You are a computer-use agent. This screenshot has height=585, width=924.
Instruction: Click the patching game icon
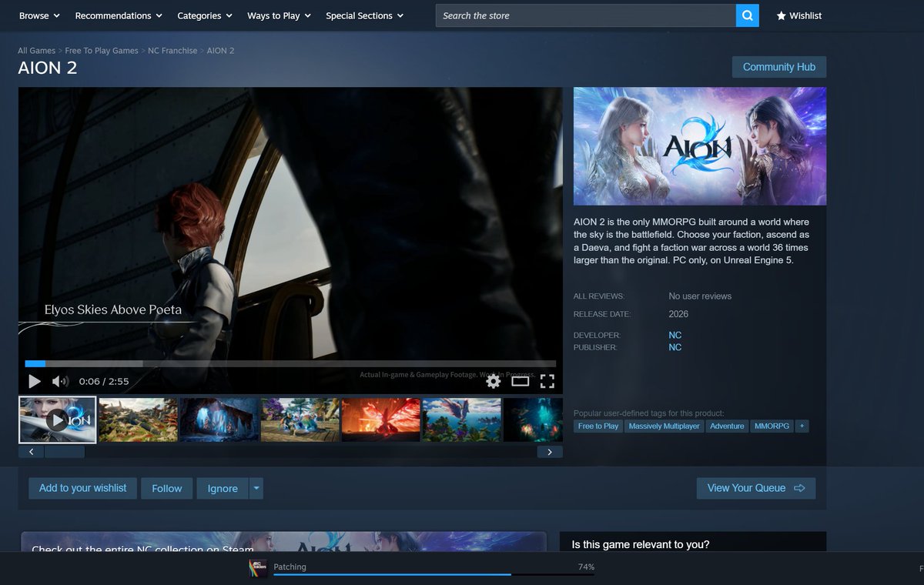[257, 568]
